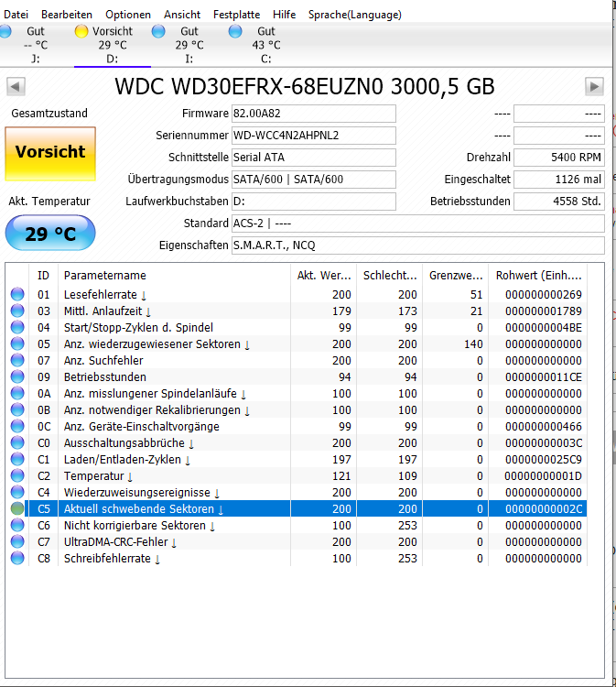Select drive D: Vorsicht tab
616x687 pixels.
[113, 45]
